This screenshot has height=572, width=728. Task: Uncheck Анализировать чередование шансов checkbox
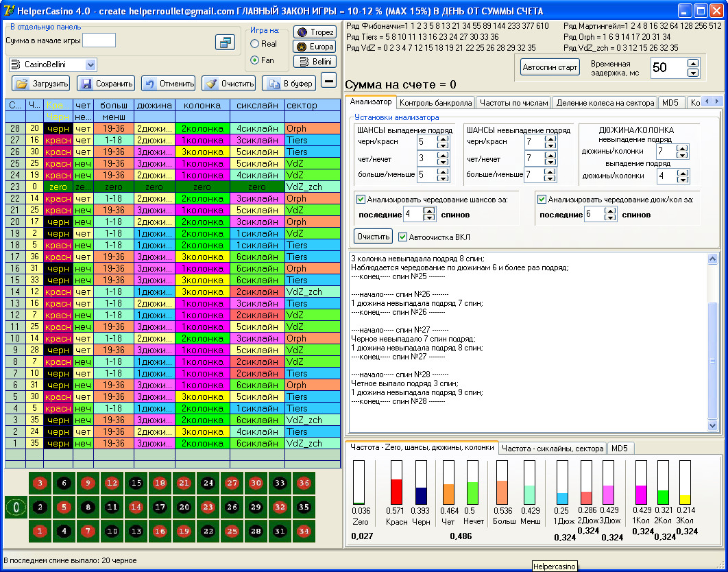[x=361, y=200]
